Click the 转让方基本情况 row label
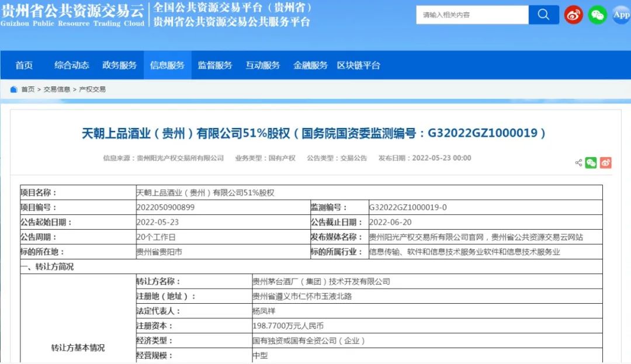Image resolution: width=631 pixels, height=364 pixels. click(x=78, y=348)
